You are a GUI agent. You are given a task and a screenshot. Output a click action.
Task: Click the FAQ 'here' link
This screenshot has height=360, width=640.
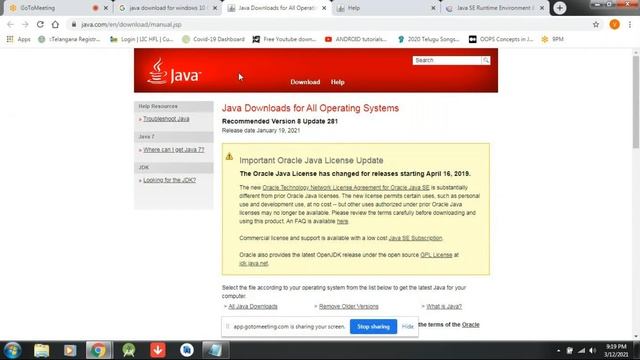point(342,221)
